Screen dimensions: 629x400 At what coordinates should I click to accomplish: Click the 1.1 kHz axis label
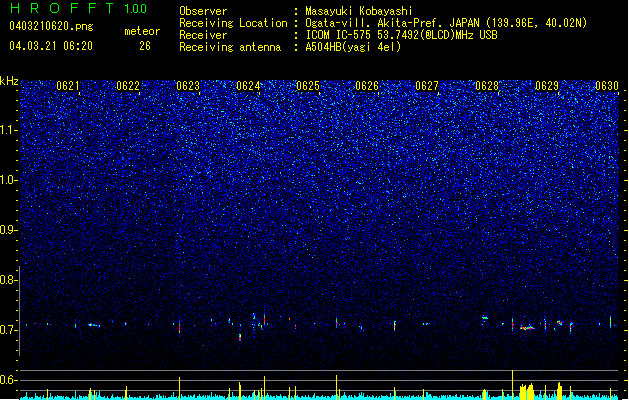pos(9,130)
